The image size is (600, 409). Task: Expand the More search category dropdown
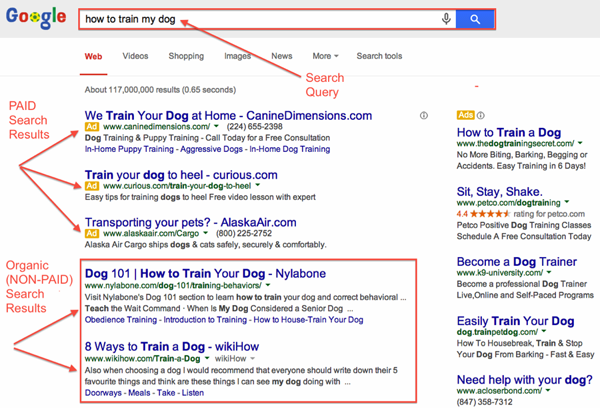322,57
